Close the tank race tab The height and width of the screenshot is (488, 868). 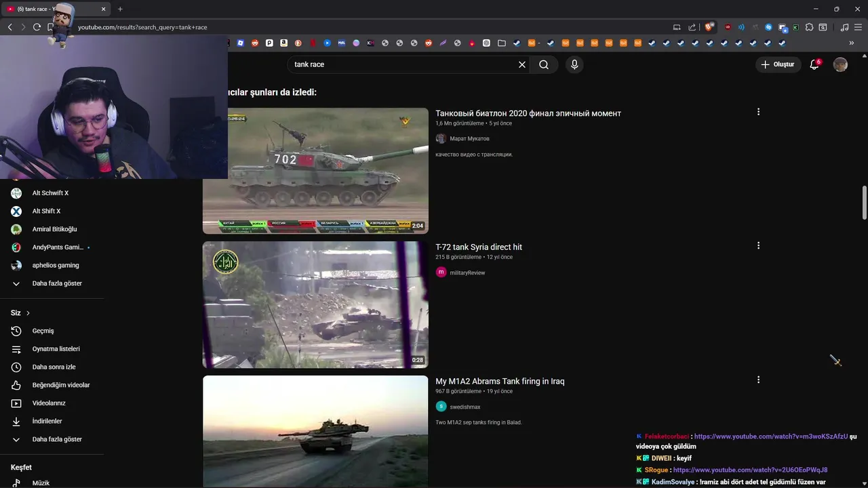103,9
